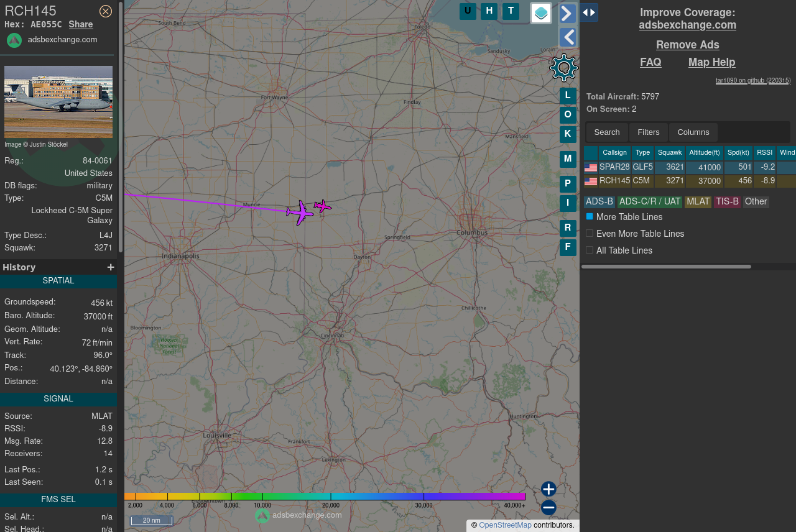Open tar1090 on github link
This screenshot has width=796, height=532.
click(753, 80)
